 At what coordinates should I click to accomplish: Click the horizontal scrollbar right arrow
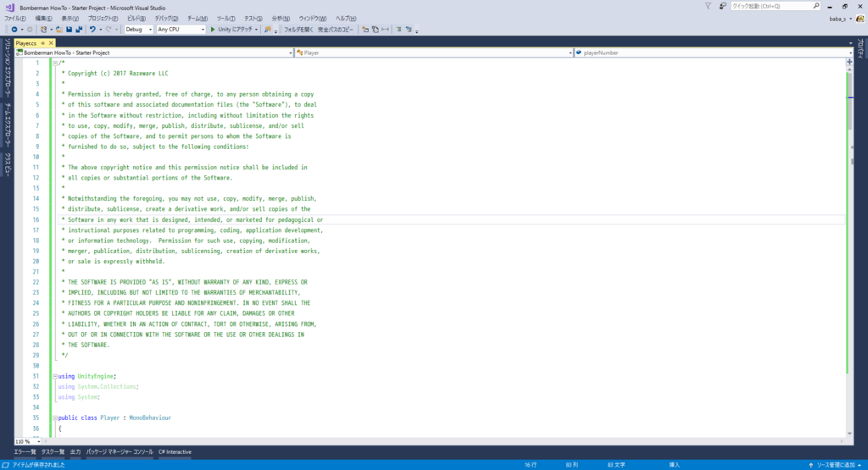click(x=843, y=441)
